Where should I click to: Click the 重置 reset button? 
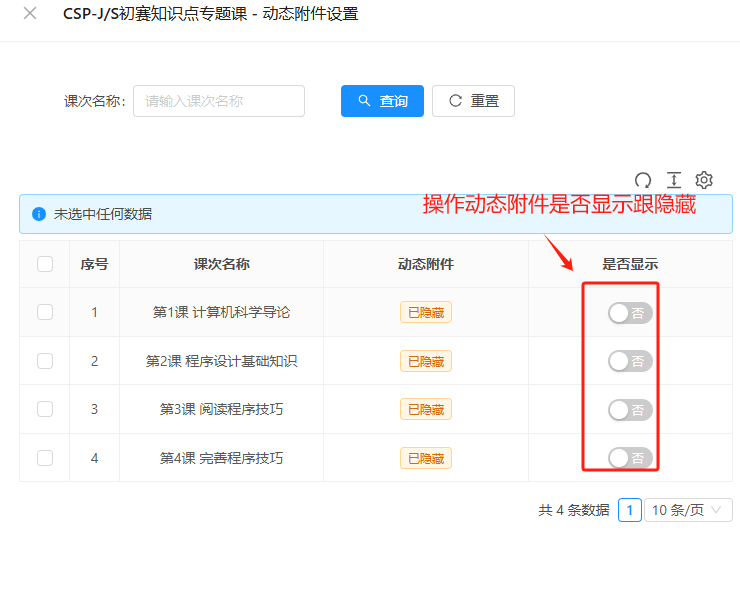tap(473, 101)
